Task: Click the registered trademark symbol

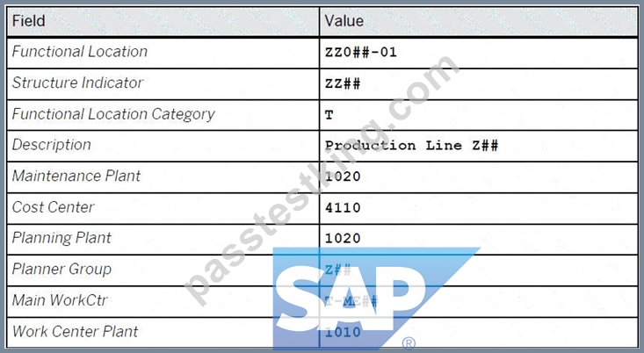Action: pos(409,343)
